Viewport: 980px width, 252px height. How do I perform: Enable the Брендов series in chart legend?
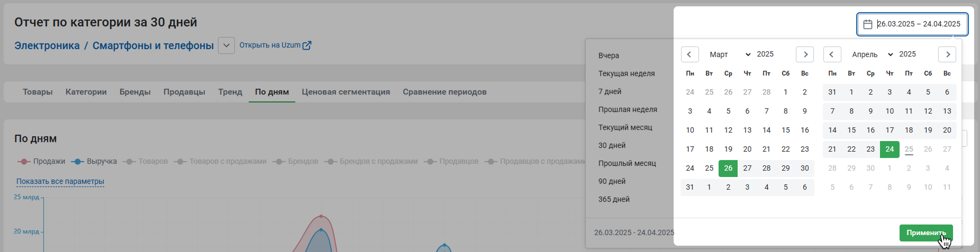tap(296, 161)
